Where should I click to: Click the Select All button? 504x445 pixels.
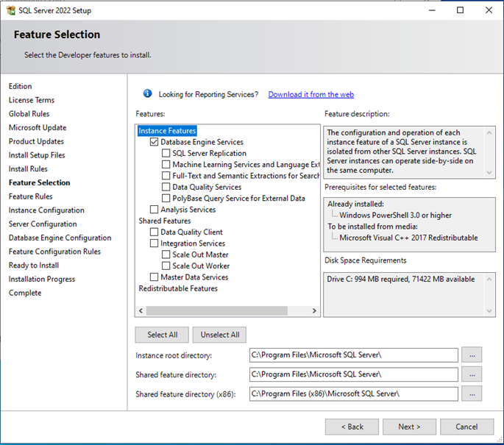tap(162, 335)
